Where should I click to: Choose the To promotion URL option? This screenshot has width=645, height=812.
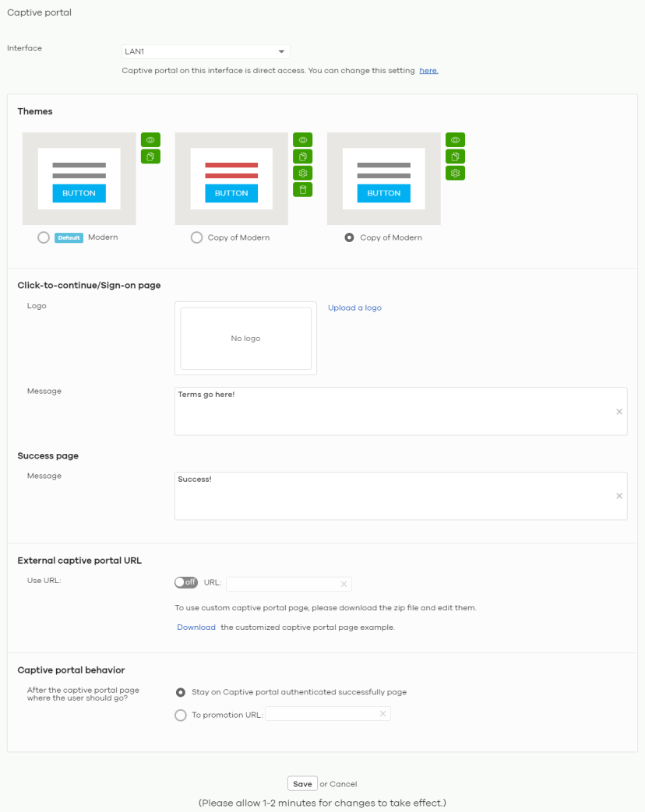(x=181, y=715)
